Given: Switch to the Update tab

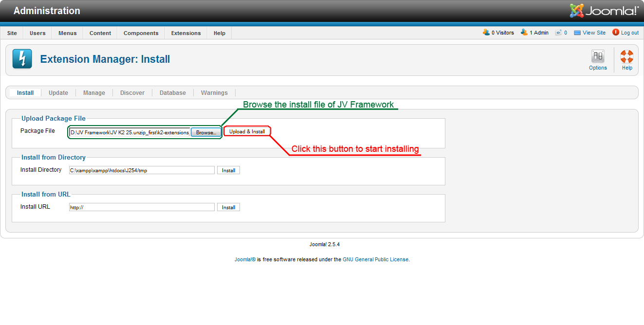Looking at the screenshot, I should (58, 93).
